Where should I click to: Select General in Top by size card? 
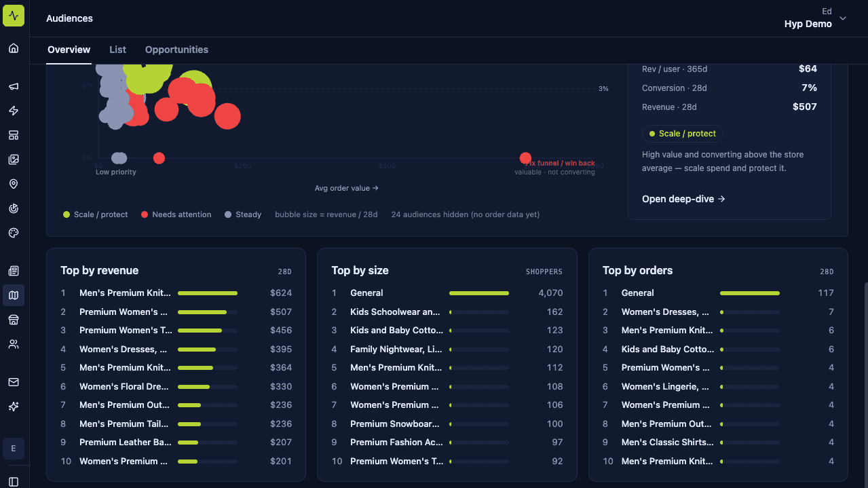[x=447, y=293]
